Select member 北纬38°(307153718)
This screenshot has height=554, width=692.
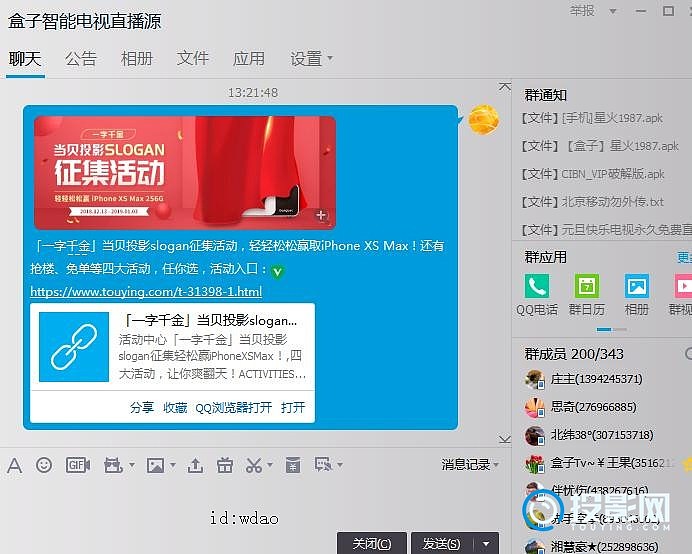point(602,435)
